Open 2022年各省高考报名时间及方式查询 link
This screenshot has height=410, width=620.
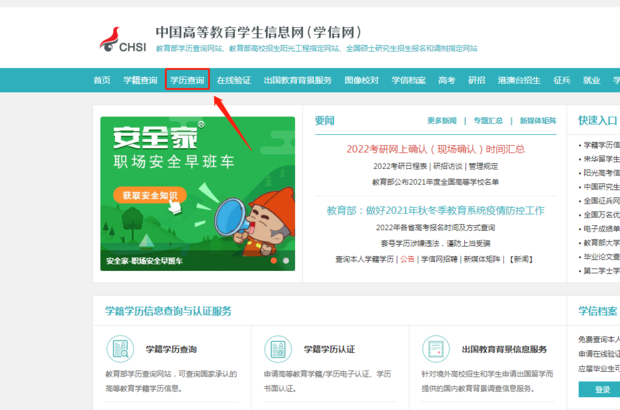pyautogui.click(x=435, y=228)
